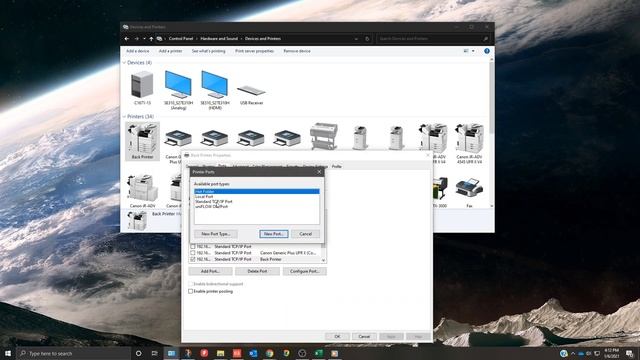Screen dimensions: 640x360
Task: Open Cortana circle on taskbar
Action: 138,353
